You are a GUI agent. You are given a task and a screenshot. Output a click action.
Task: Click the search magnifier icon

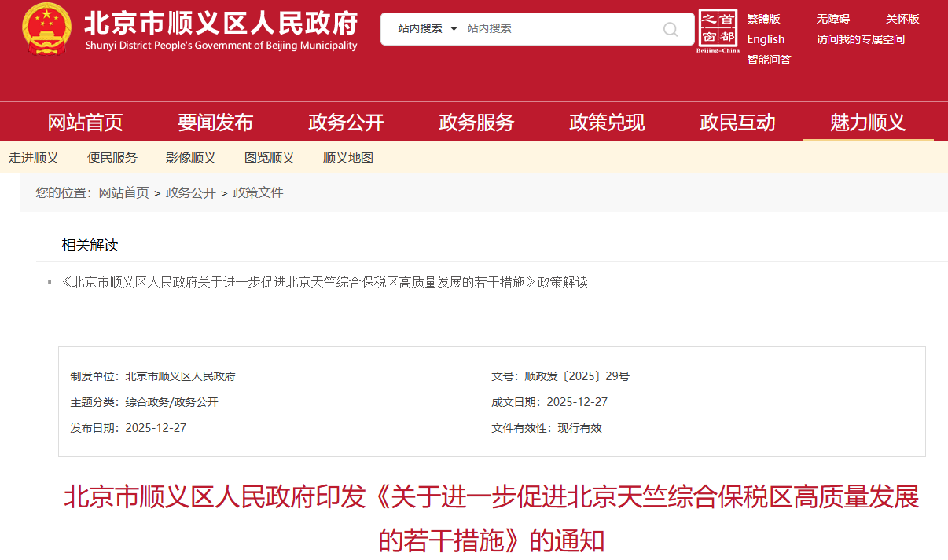coord(670,29)
